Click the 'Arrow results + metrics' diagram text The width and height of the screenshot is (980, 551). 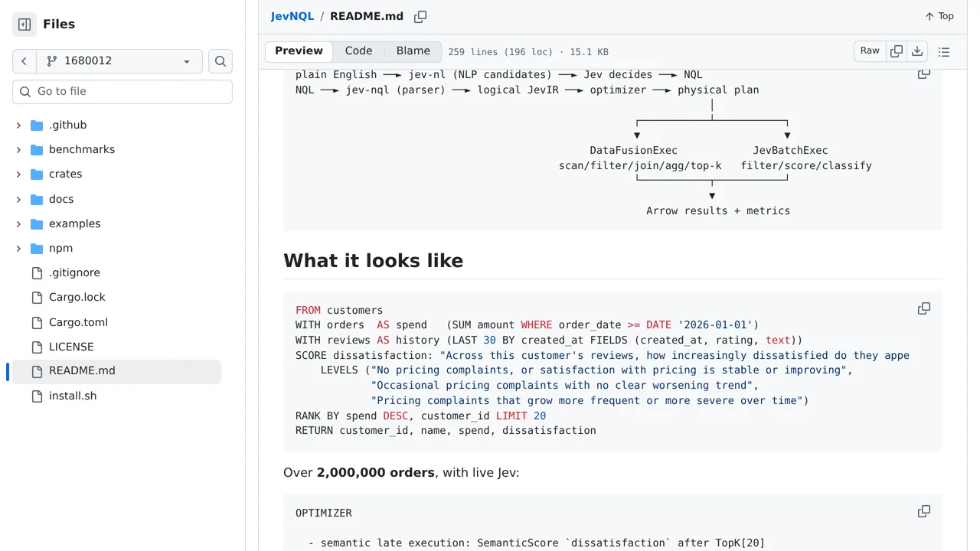(x=718, y=211)
